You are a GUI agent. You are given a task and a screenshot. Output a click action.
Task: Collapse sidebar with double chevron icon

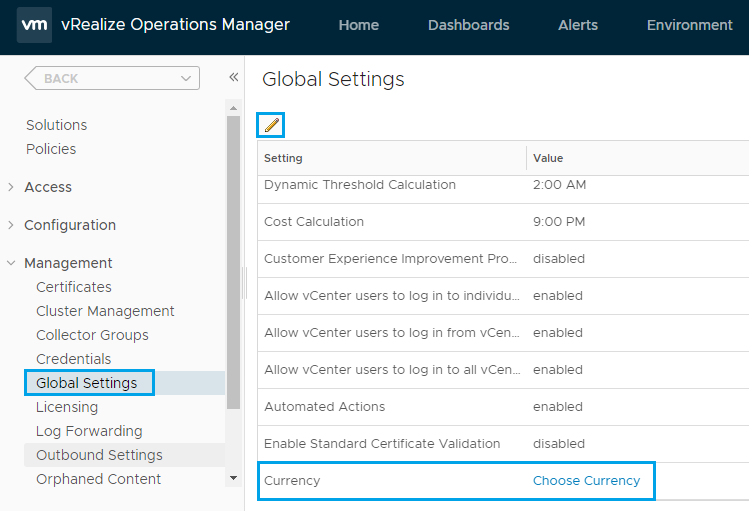(x=233, y=78)
